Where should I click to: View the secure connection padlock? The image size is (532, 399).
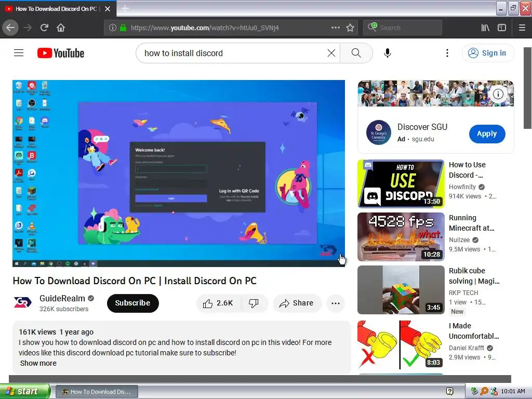click(x=123, y=28)
